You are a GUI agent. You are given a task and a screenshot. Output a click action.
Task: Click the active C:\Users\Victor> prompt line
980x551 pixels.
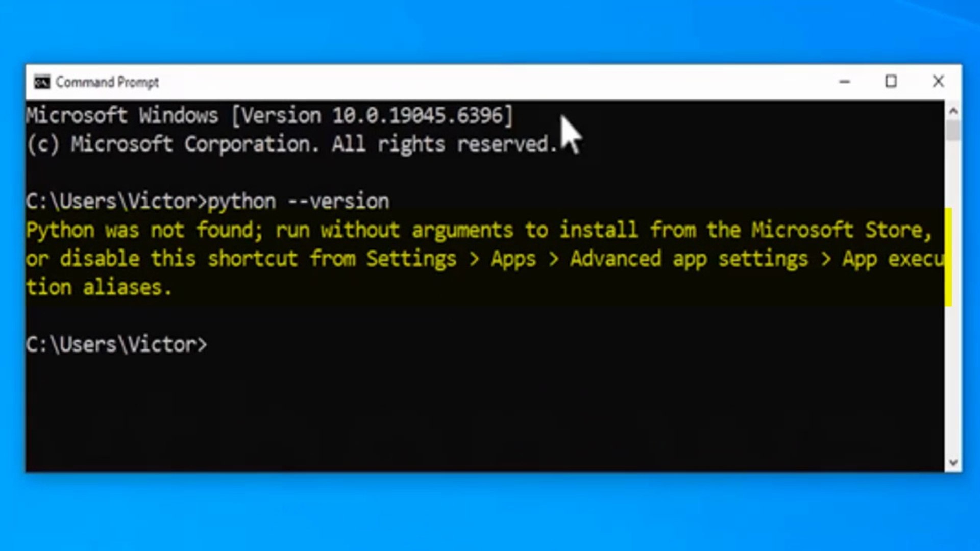116,345
